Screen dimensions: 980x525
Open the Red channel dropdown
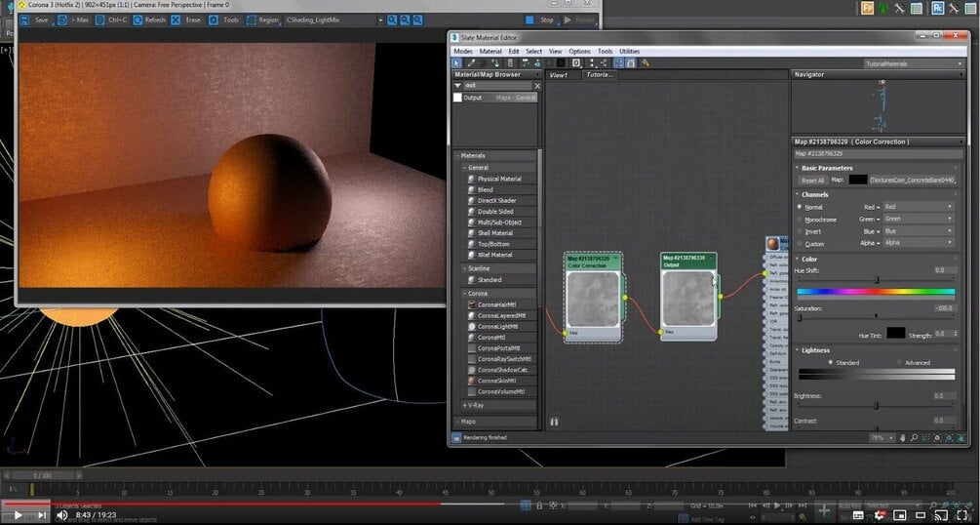[x=917, y=207]
